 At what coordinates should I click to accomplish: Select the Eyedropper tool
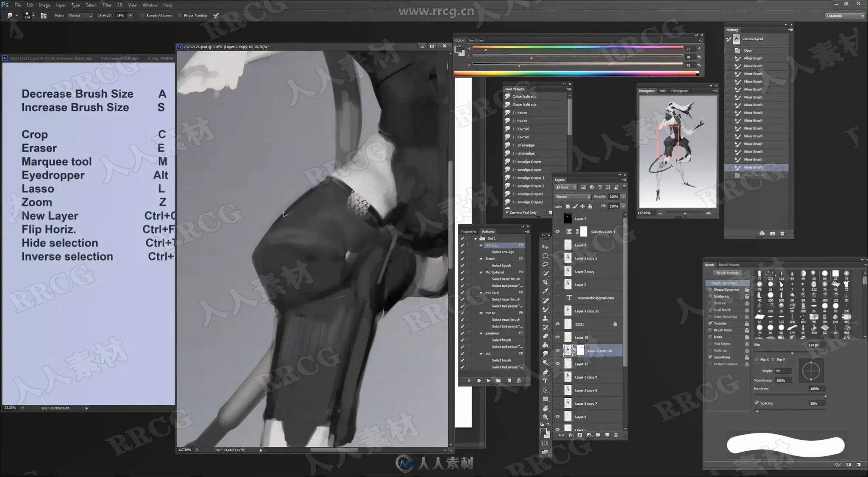(545, 291)
